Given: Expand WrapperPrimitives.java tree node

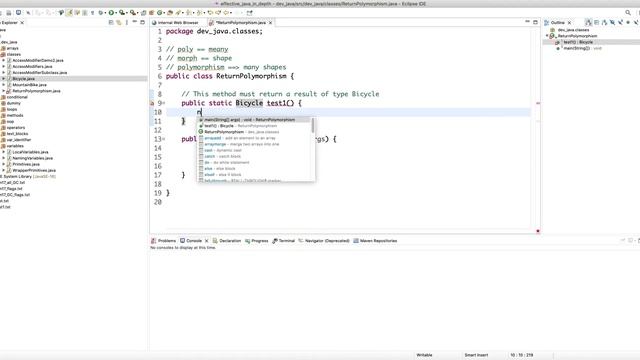Looking at the screenshot, I should coord(4,170).
